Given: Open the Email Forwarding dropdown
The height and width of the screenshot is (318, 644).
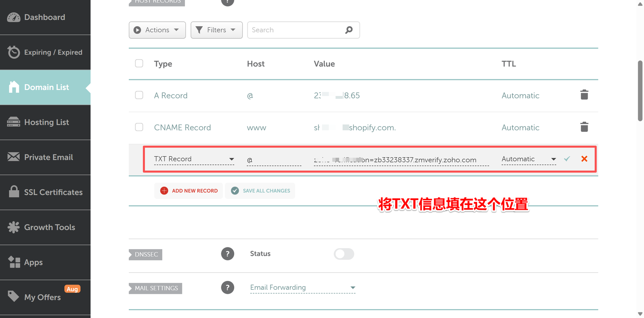Looking at the screenshot, I should tap(303, 287).
